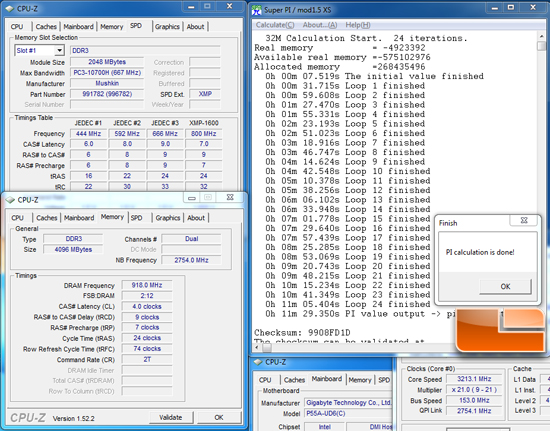Image resolution: width=550 pixels, height=431 pixels.
Task: Open Graphics tab in Memory window
Action: 168,218
